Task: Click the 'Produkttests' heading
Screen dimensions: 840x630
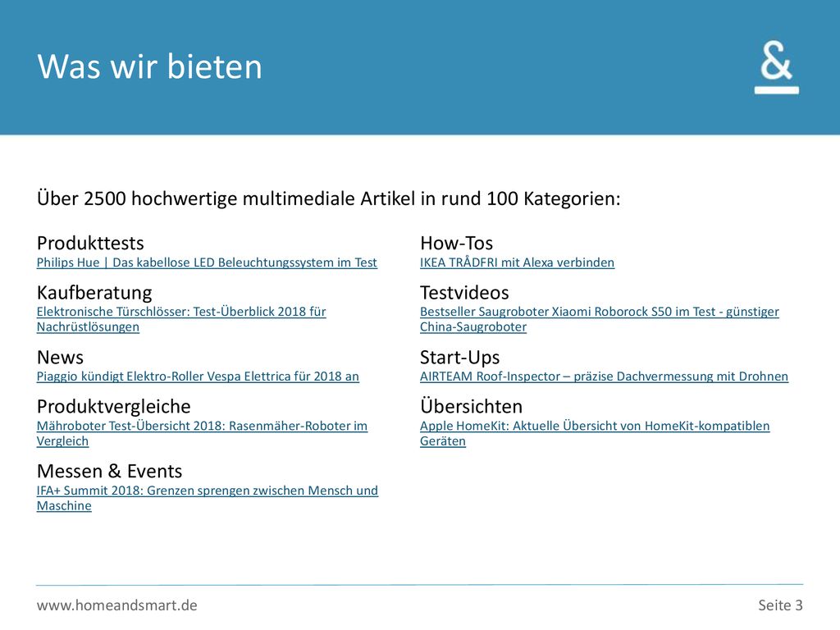Action: pos(90,243)
